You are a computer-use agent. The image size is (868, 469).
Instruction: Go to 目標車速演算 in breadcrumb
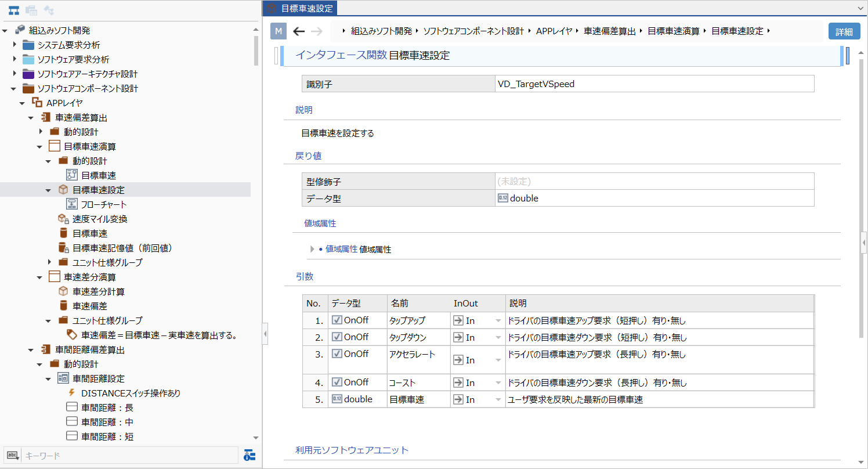[x=674, y=31]
